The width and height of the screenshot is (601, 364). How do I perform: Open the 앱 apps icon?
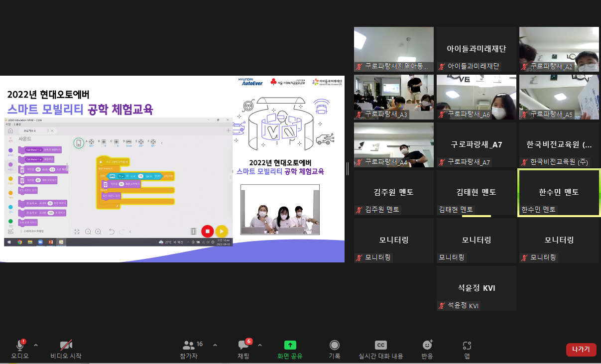(x=467, y=345)
